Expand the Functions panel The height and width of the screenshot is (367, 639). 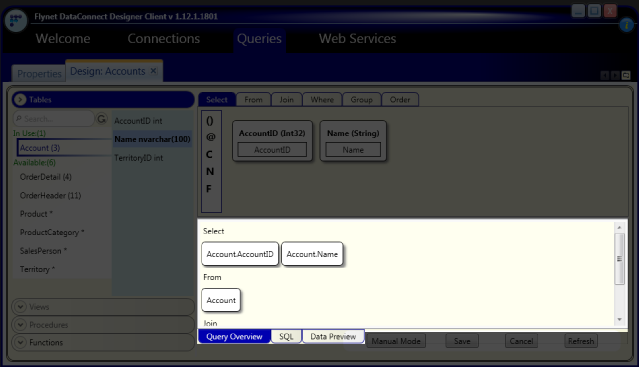[x=20, y=343]
